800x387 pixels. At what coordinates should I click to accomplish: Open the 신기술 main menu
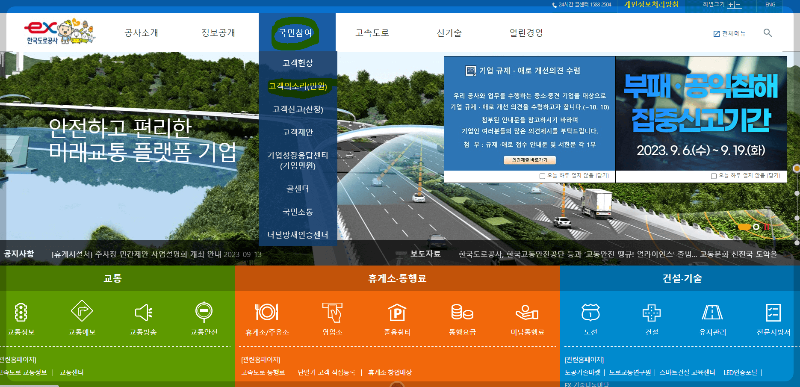coord(449,33)
